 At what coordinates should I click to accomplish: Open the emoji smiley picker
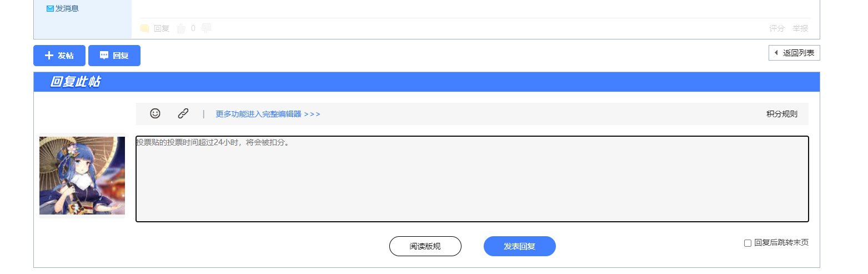point(155,113)
